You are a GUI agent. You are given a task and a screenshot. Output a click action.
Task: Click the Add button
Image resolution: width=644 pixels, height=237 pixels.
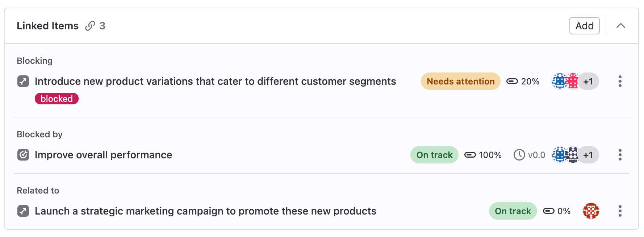pos(584,26)
